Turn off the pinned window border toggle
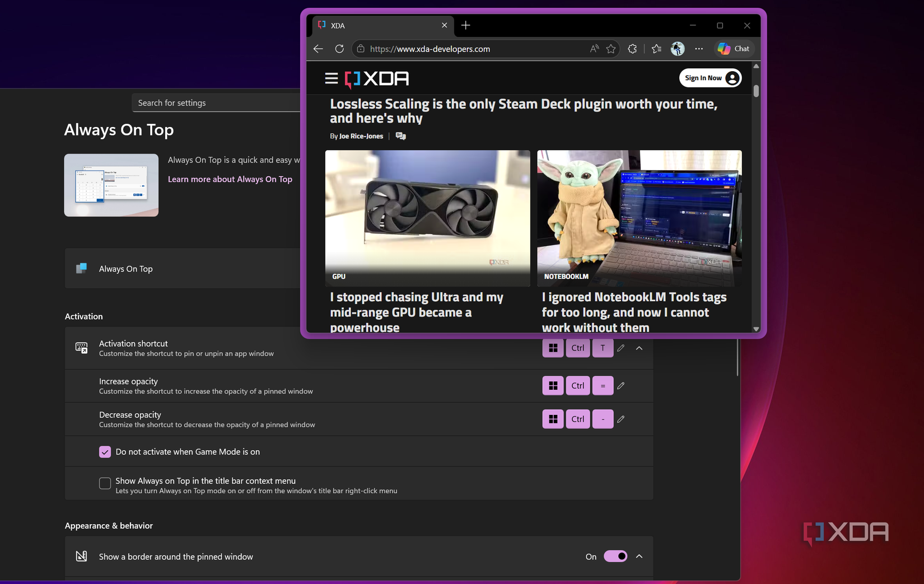This screenshot has height=584, width=924. [615, 557]
